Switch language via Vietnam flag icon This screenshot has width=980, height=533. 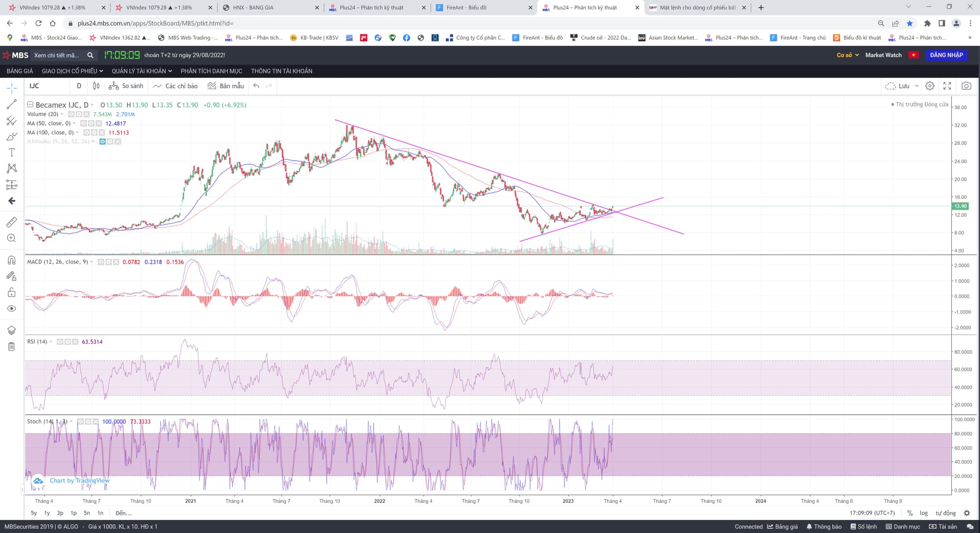pos(914,55)
